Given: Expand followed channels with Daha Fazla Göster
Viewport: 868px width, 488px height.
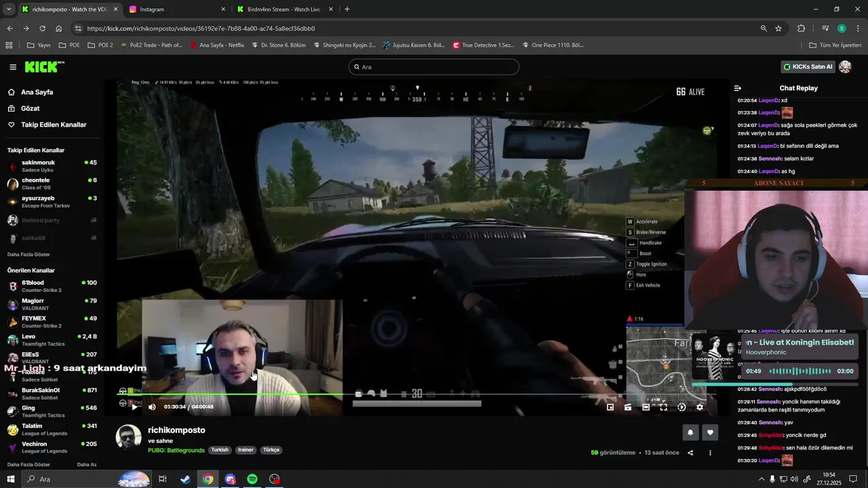Looking at the screenshot, I should tap(28, 255).
